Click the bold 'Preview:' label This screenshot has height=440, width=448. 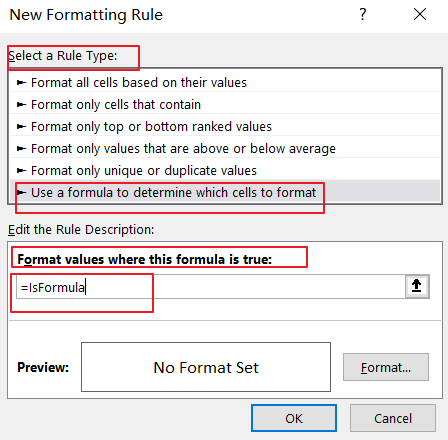[x=43, y=367]
